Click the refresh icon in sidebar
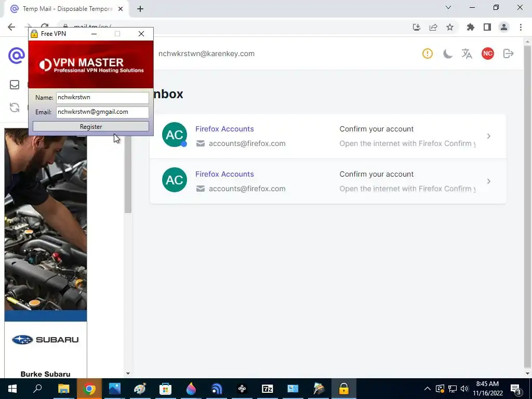 click(14, 108)
